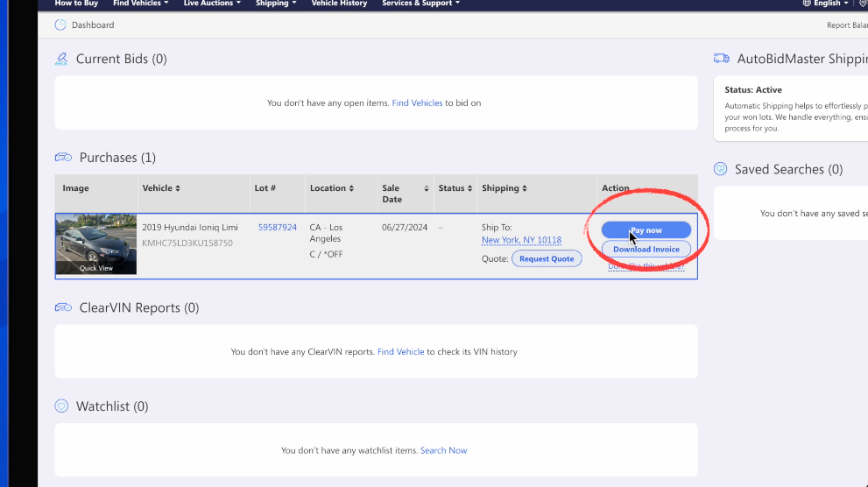
Task: Open the How to Buy menu item
Action: 75,4
